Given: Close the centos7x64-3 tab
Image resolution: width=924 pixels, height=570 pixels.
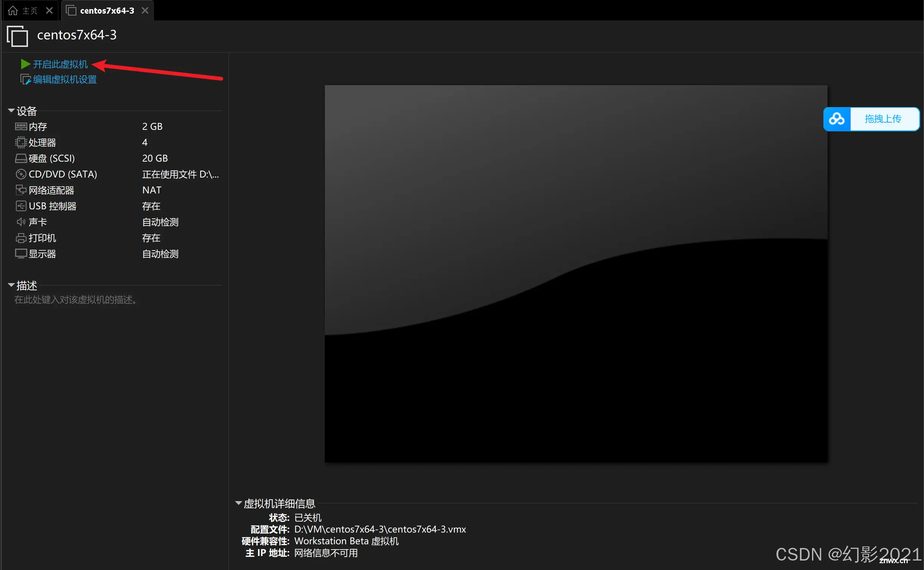Looking at the screenshot, I should pos(145,11).
